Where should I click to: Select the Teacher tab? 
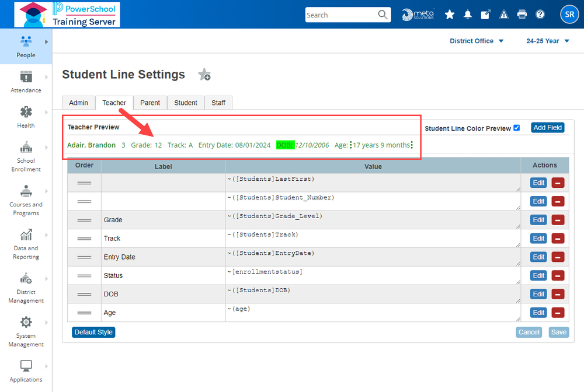coord(114,103)
